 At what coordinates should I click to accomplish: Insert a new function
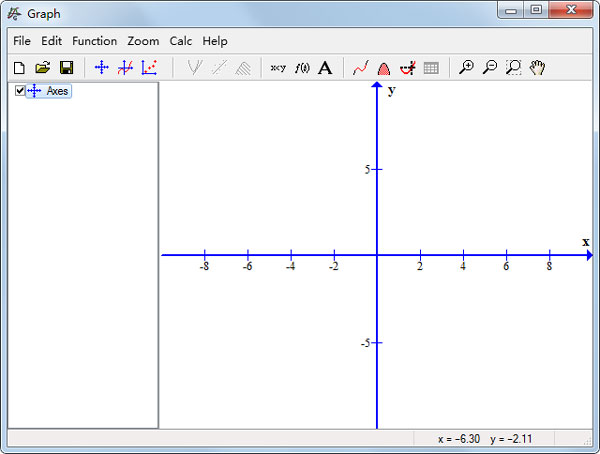(125, 68)
